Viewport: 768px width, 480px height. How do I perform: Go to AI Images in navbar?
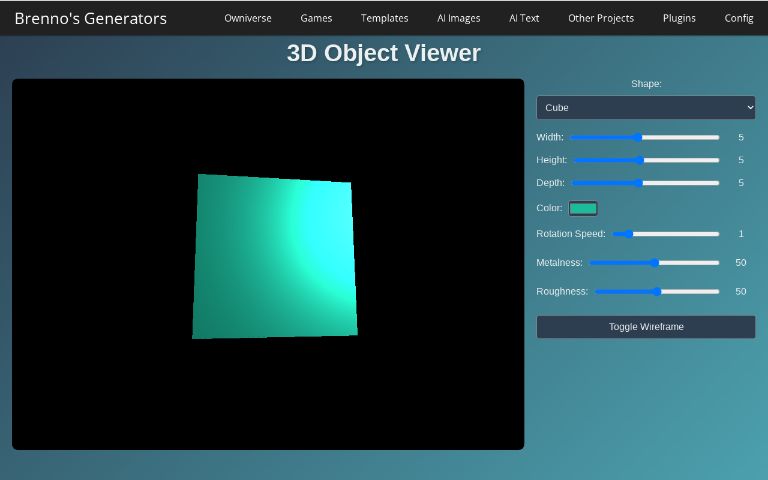tap(458, 18)
